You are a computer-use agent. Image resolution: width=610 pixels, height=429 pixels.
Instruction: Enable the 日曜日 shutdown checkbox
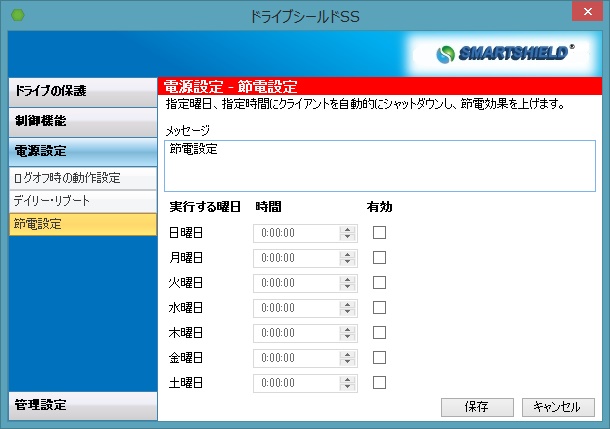coord(379,232)
